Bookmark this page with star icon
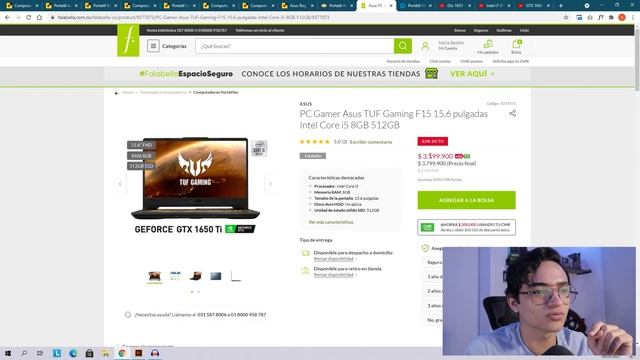This screenshot has height=360, width=640. (566, 18)
